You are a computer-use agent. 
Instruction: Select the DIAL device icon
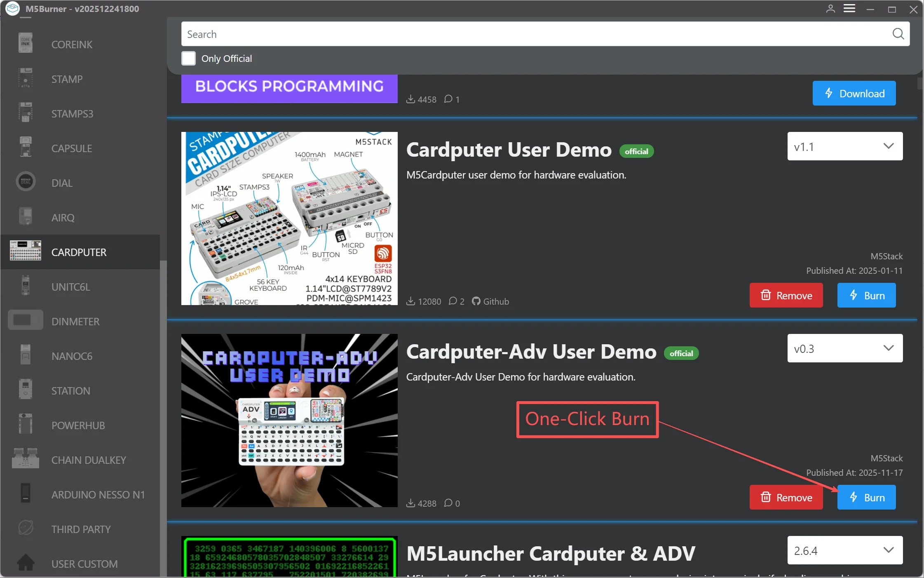pos(26,182)
